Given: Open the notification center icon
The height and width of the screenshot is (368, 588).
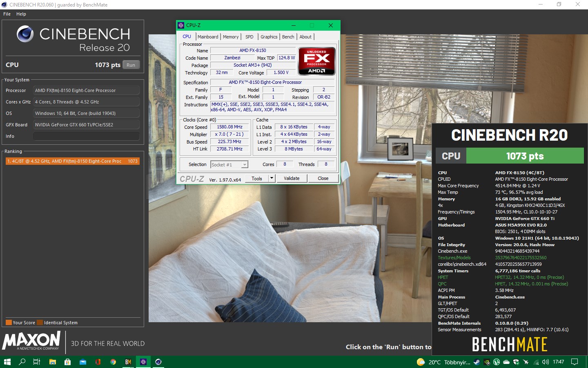Looking at the screenshot, I should 575,362.
